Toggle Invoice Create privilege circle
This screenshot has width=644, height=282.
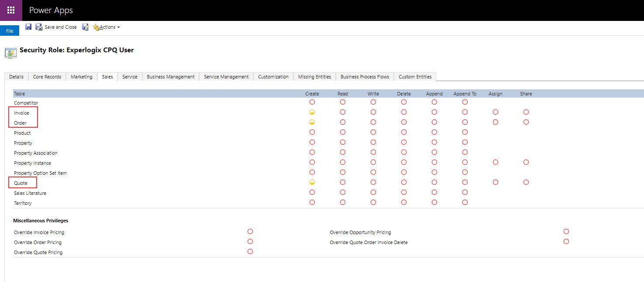pyautogui.click(x=312, y=112)
